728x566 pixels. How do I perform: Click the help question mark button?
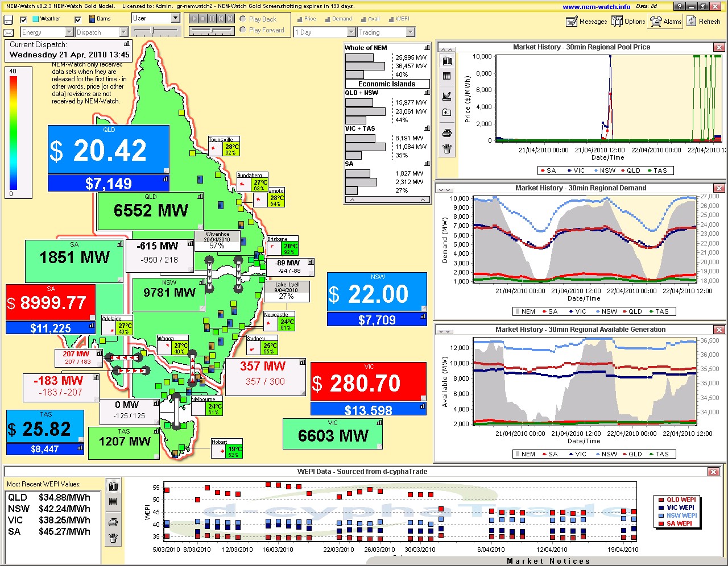(x=678, y=6)
